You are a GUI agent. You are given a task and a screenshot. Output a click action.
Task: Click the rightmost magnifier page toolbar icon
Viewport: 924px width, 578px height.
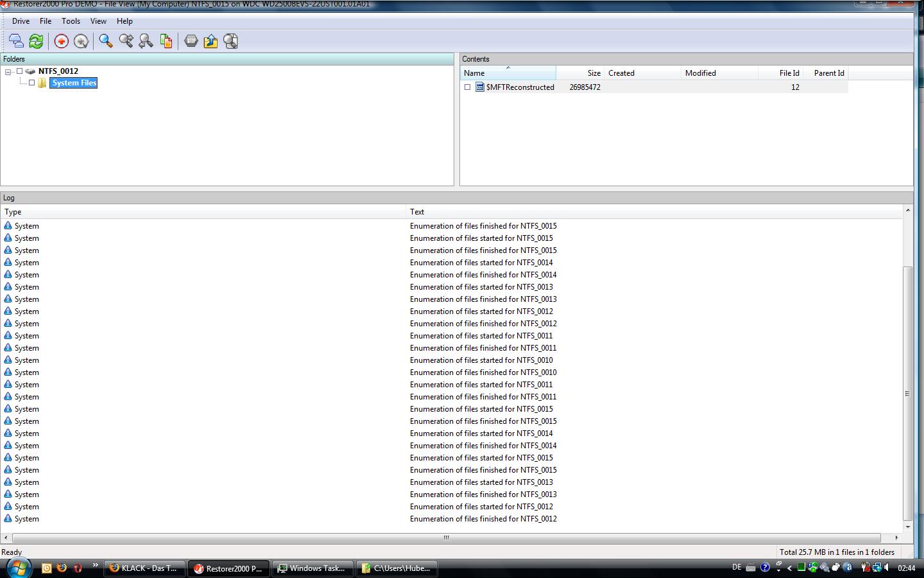230,41
